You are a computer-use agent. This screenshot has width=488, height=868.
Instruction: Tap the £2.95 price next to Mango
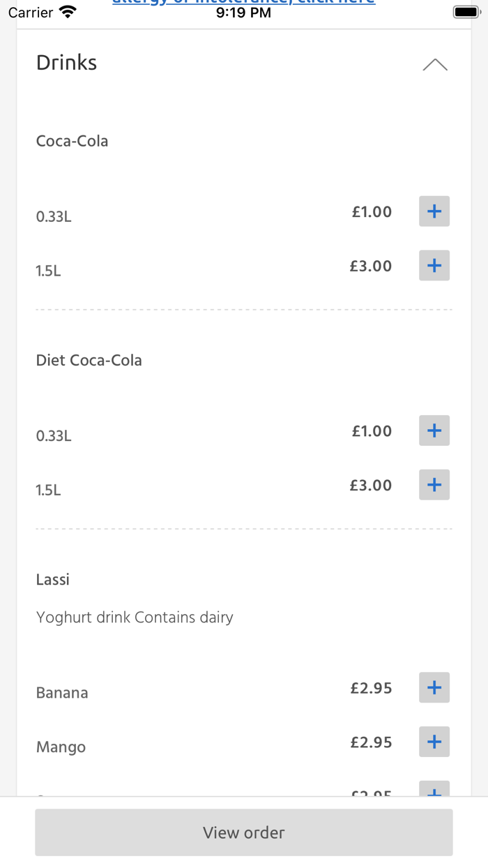click(x=372, y=742)
